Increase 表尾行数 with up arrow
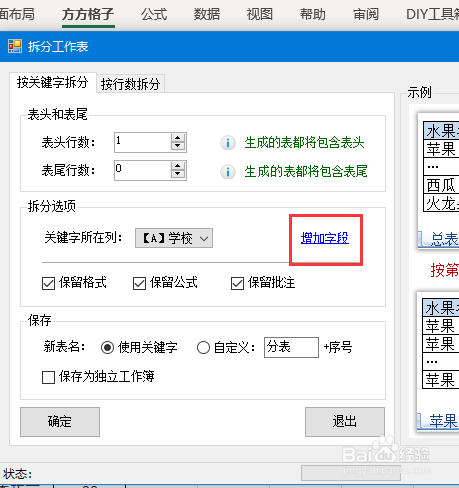 click(178, 166)
